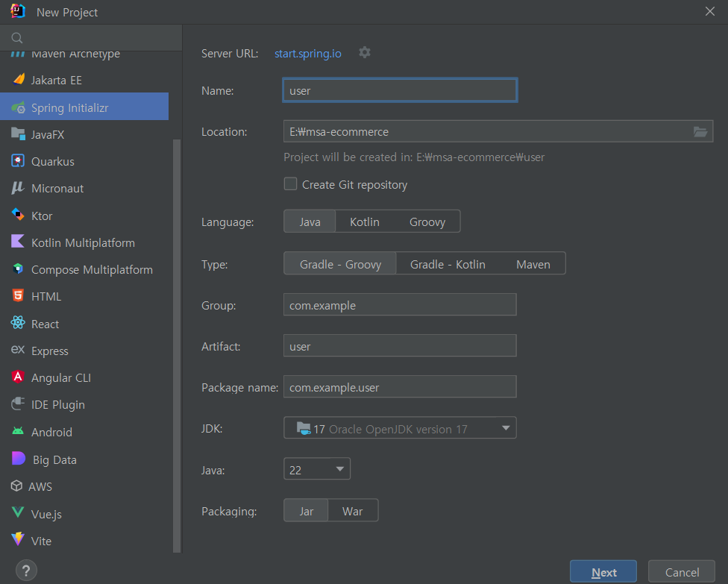Image resolution: width=728 pixels, height=584 pixels.
Task: Click the Angular CLI icon
Action: tap(18, 377)
